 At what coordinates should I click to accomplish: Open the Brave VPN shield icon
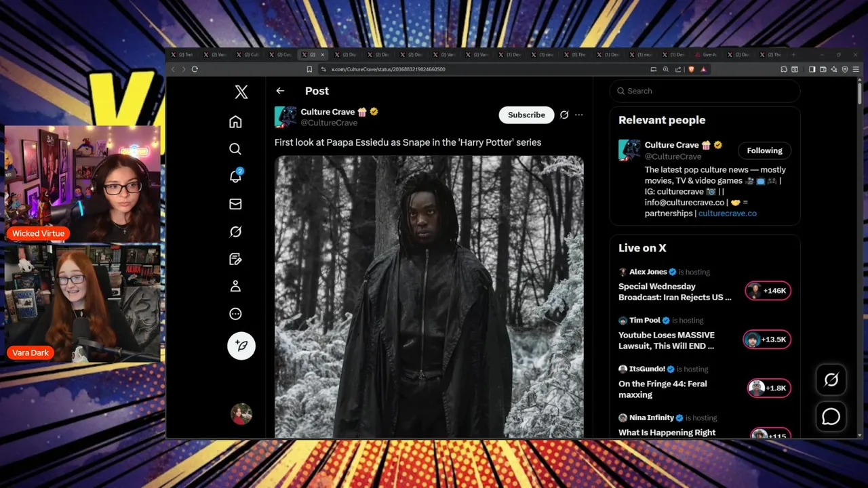[x=845, y=69]
